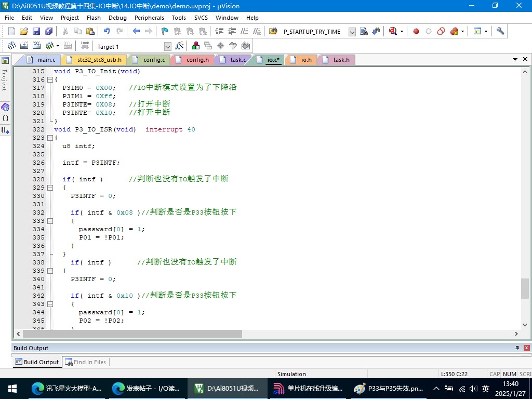Open a file using the folder icon
This screenshot has width=532, height=399.
(x=24, y=32)
